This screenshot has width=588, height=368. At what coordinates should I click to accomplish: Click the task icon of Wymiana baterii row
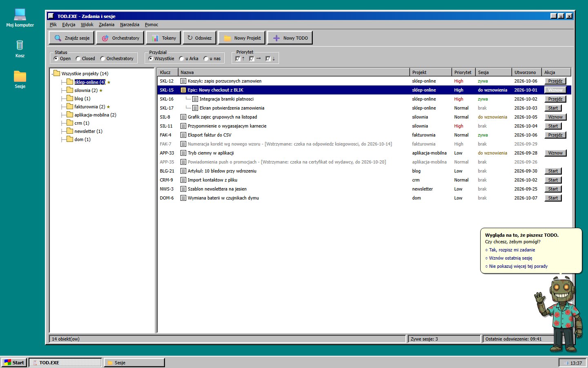[183, 198]
